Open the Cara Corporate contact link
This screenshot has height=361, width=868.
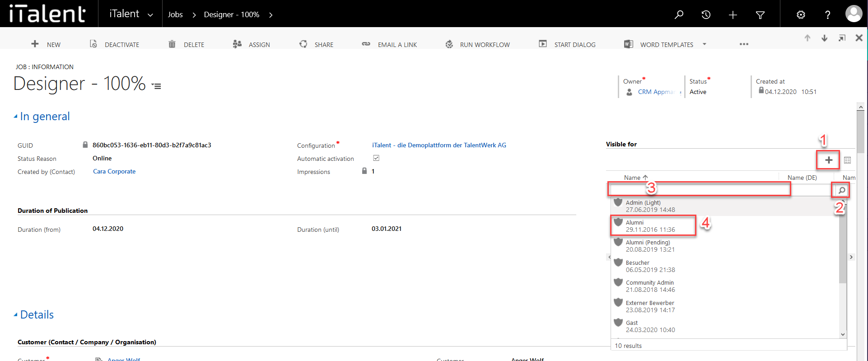point(114,171)
